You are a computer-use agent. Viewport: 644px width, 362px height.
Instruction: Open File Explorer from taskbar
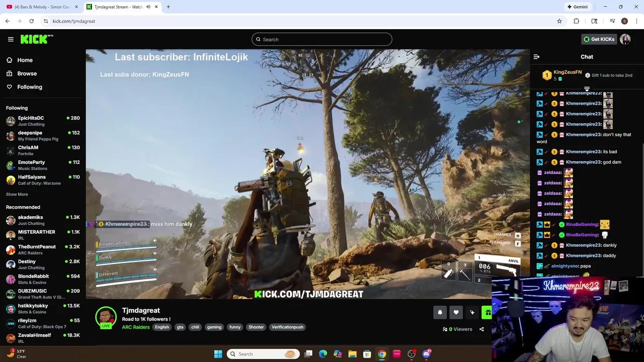click(x=352, y=354)
